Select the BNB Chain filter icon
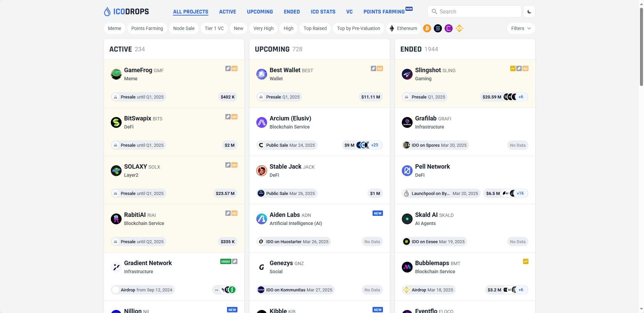 460,28
